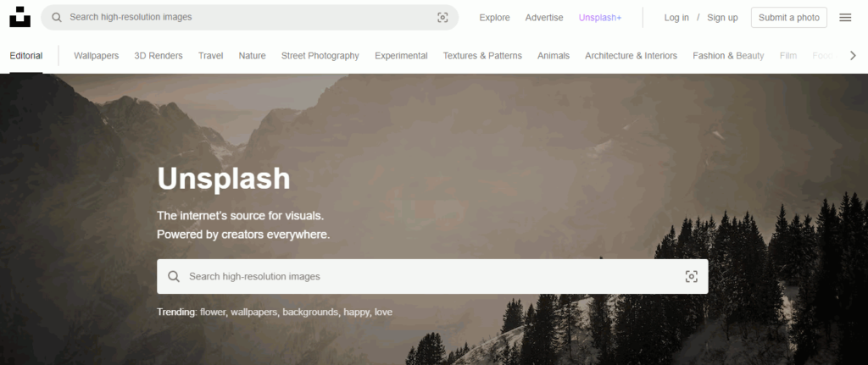Open Fashion & Beauty category
Image resolution: width=868 pixels, height=365 pixels.
point(728,56)
